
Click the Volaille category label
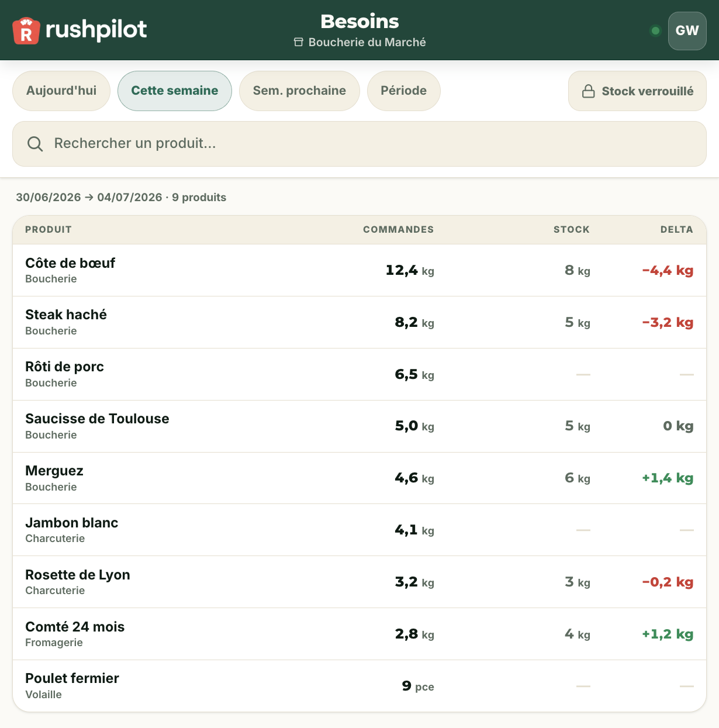(x=43, y=695)
